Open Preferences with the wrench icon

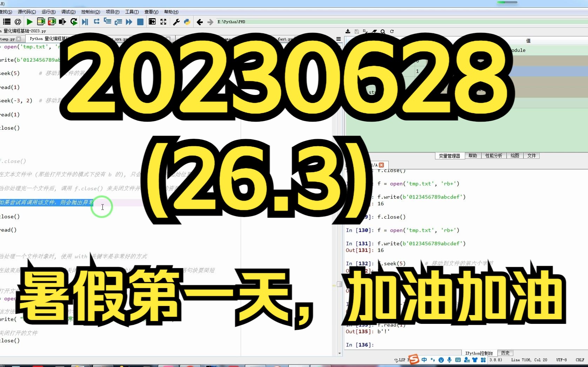point(176,22)
